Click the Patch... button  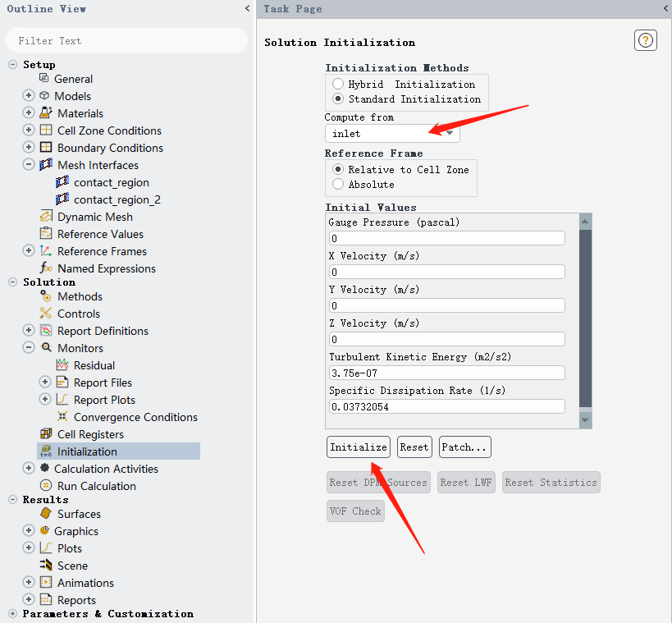pos(464,447)
